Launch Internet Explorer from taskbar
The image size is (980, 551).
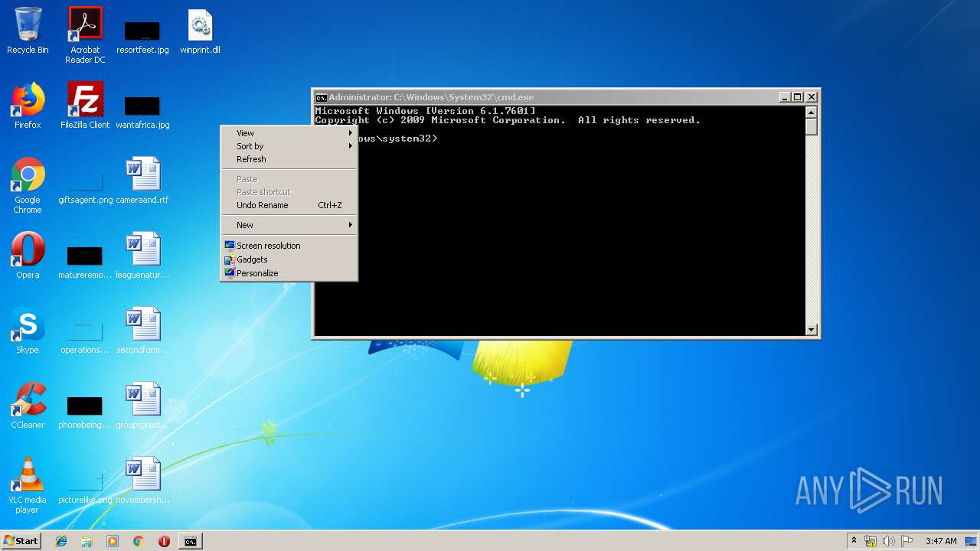(x=61, y=541)
